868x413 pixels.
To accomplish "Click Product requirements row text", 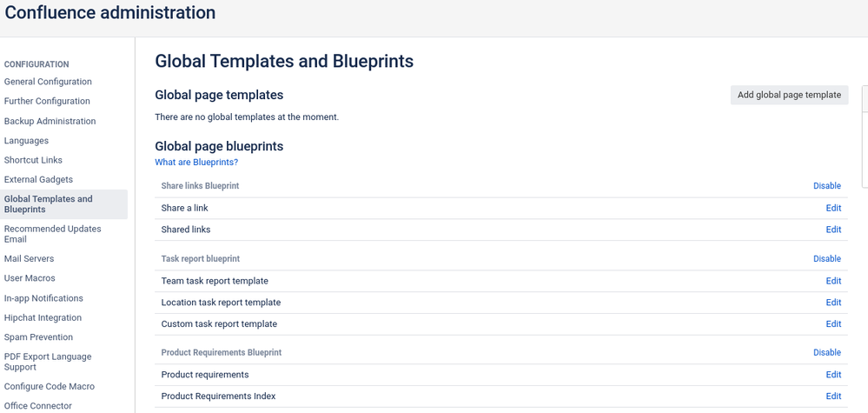I will click(x=205, y=375).
